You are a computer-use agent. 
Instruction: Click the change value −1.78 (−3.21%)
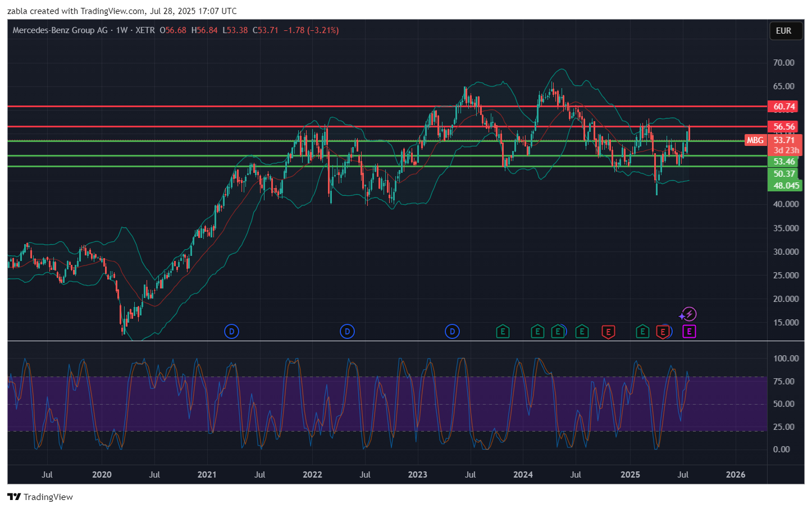[311, 30]
